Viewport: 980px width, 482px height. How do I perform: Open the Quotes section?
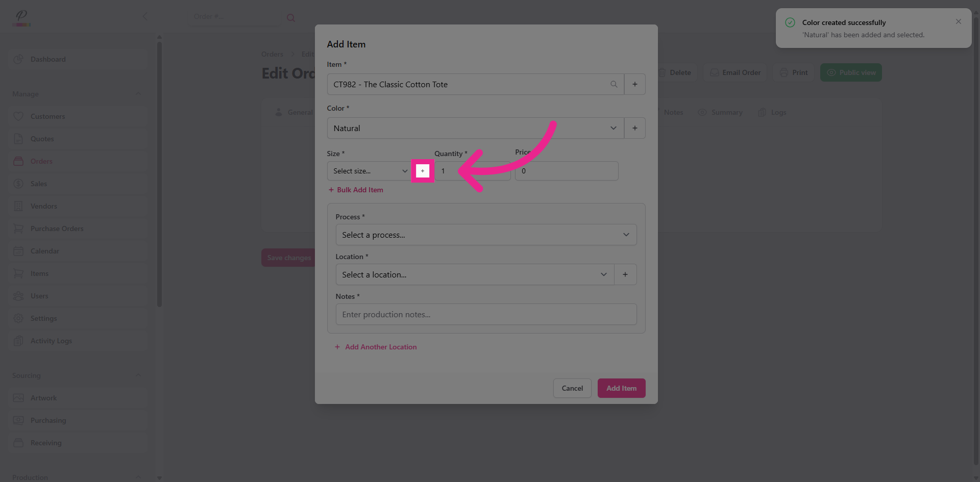41,139
